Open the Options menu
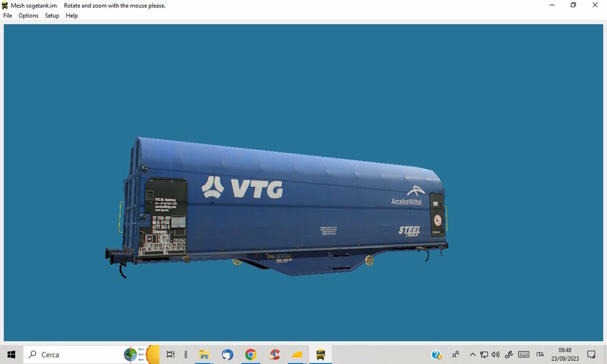Viewport: 607px width, 364px height. point(29,16)
